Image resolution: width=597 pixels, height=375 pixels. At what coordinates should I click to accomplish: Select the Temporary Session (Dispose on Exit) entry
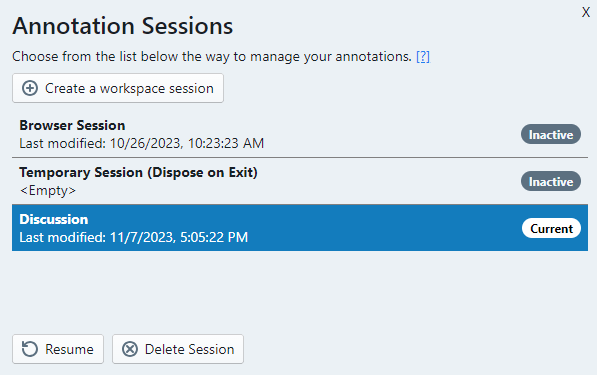[300, 181]
